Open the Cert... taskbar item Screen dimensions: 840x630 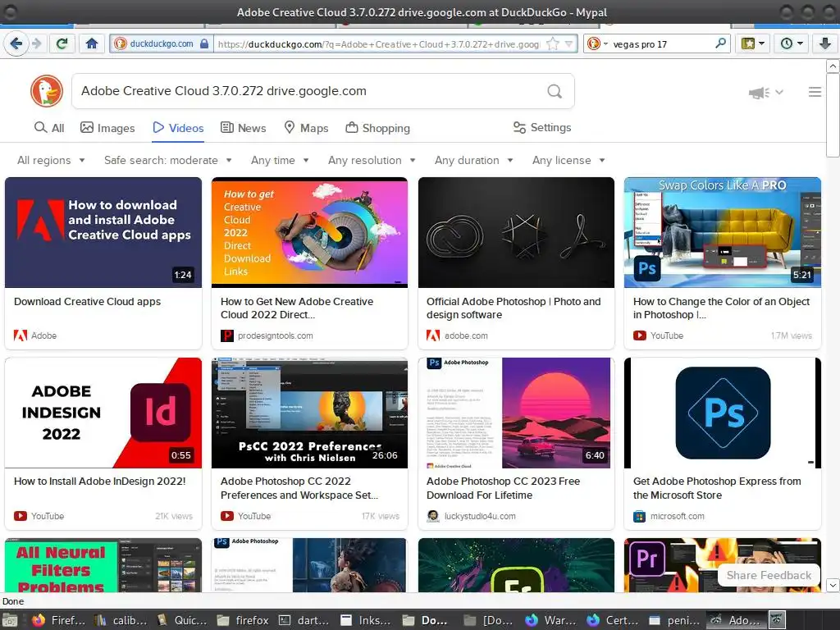(x=613, y=620)
